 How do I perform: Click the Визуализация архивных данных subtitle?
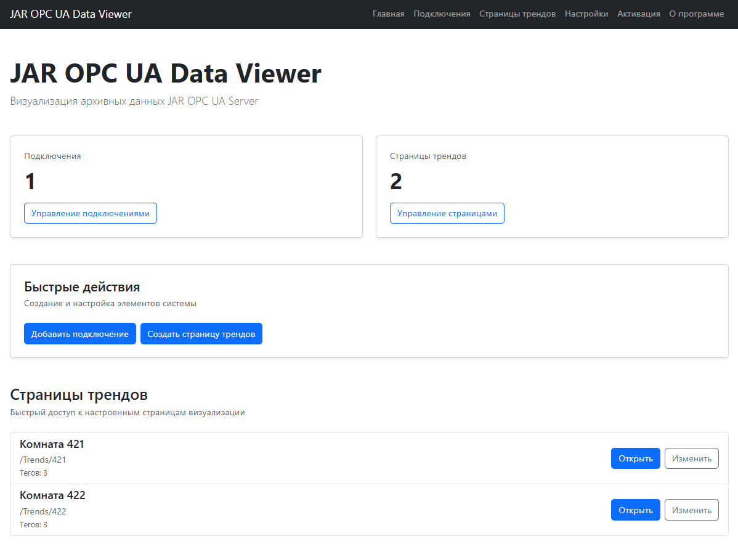point(134,101)
